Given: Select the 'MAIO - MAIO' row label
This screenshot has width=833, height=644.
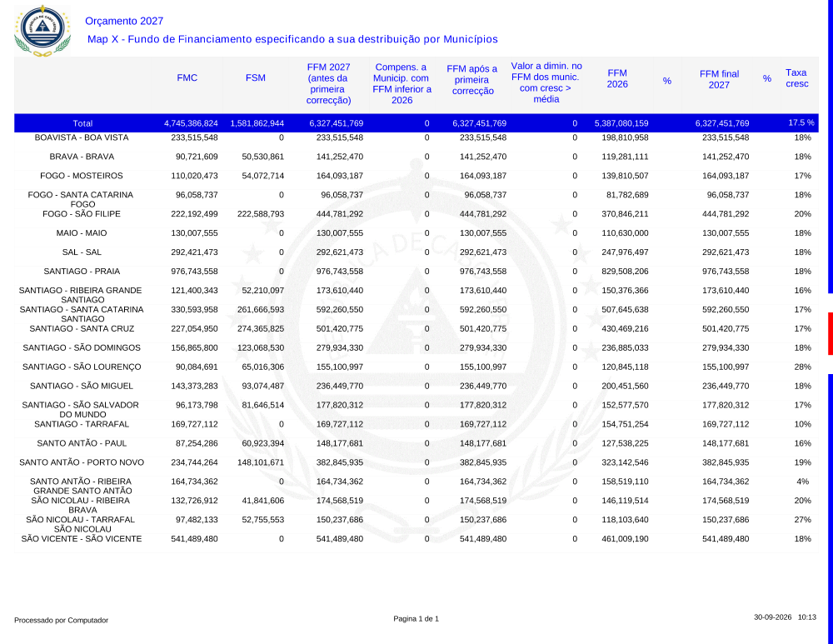Looking at the screenshot, I should (x=82, y=233).
